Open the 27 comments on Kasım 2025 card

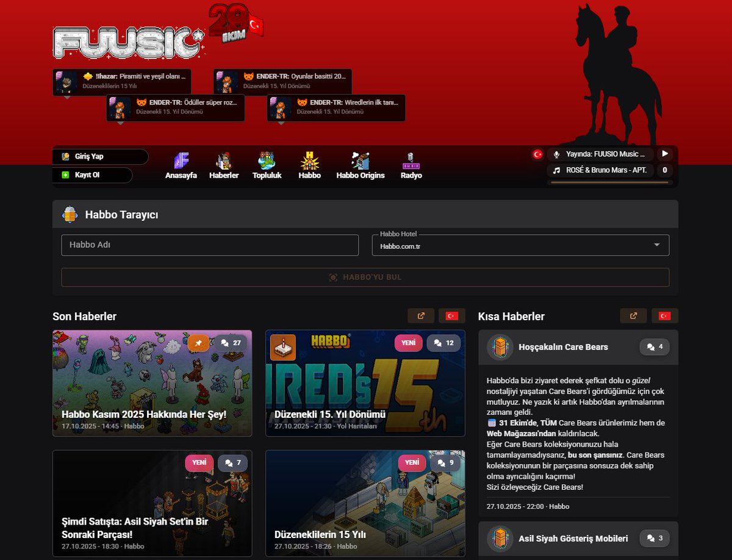pos(231,343)
